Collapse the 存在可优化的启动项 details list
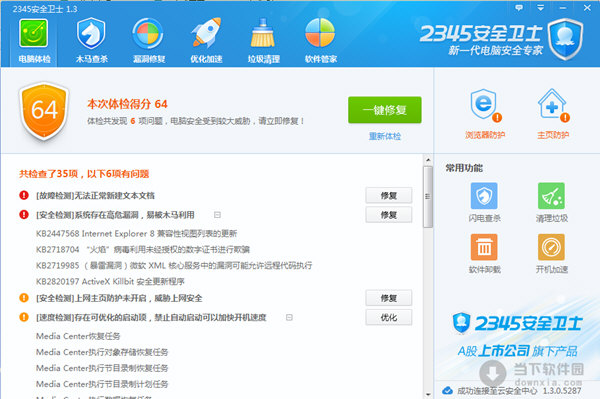This screenshot has height=399, width=600. [289, 318]
